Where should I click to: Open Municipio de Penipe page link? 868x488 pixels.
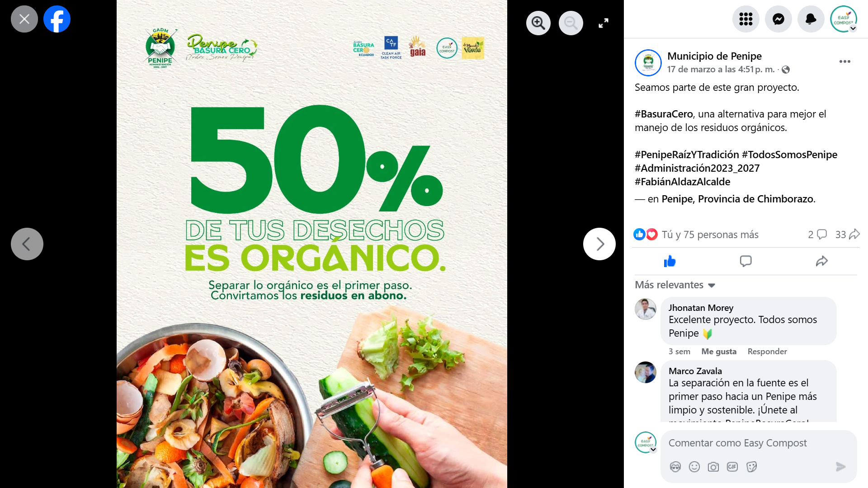[x=714, y=56]
